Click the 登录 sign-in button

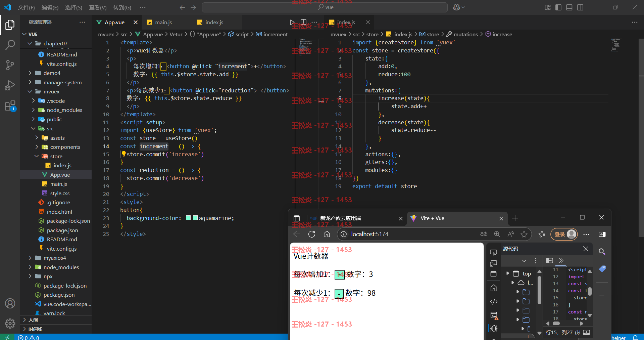(564, 234)
